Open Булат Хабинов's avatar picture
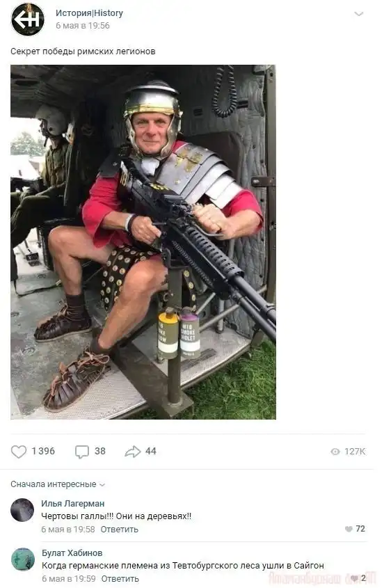Viewport: 384px width, 588px height. [x=23, y=559]
